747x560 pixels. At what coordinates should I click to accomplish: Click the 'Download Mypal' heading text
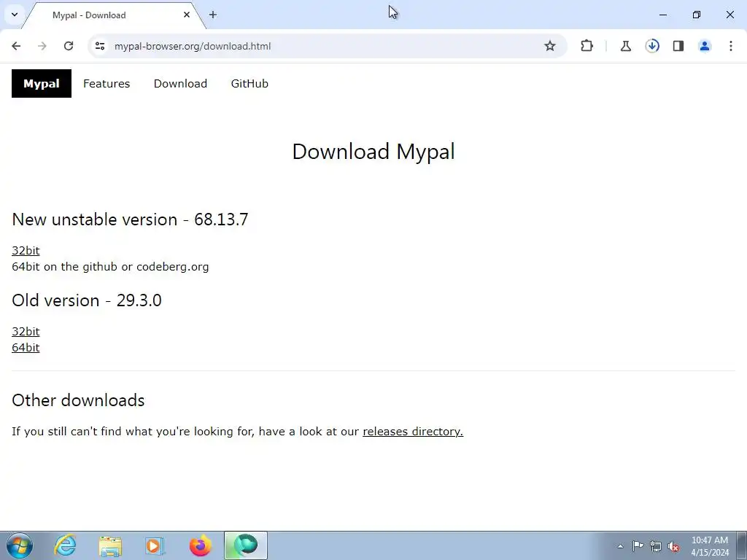click(373, 152)
